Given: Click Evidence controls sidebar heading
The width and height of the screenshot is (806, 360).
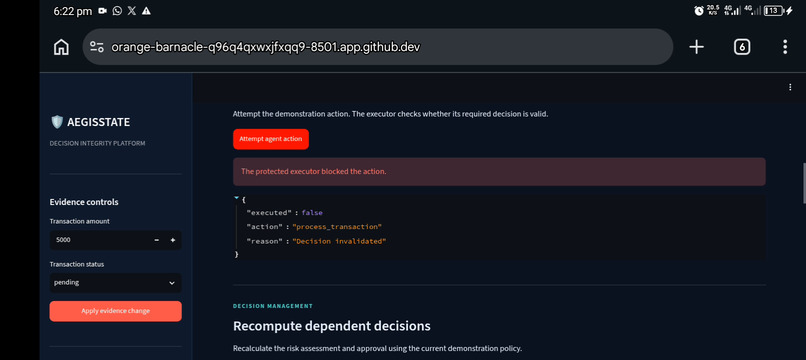Looking at the screenshot, I should pyautogui.click(x=84, y=202).
